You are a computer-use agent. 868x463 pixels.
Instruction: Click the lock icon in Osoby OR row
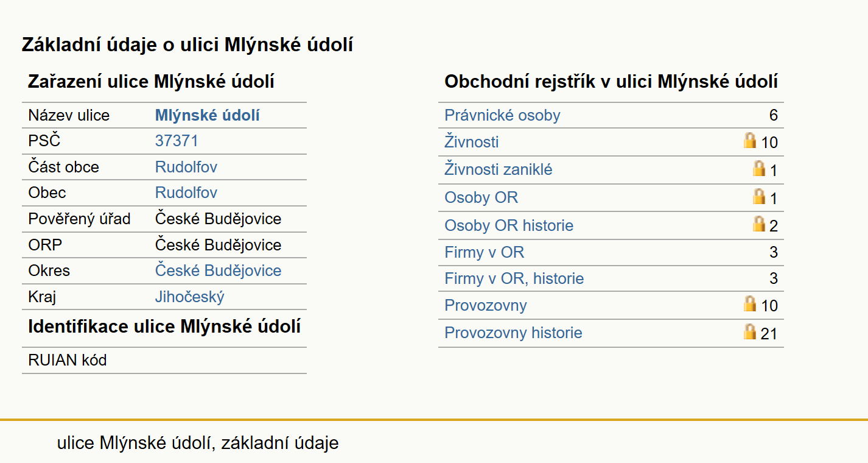coord(759,196)
